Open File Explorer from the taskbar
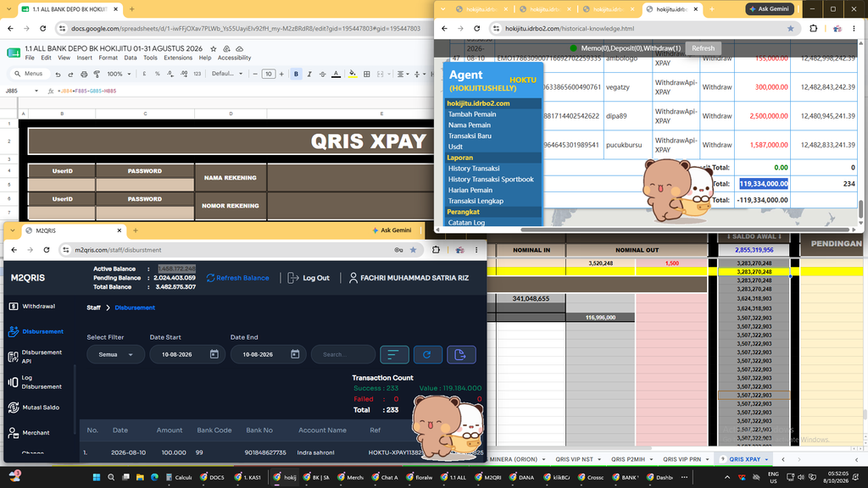The width and height of the screenshot is (868, 488). coord(140,477)
